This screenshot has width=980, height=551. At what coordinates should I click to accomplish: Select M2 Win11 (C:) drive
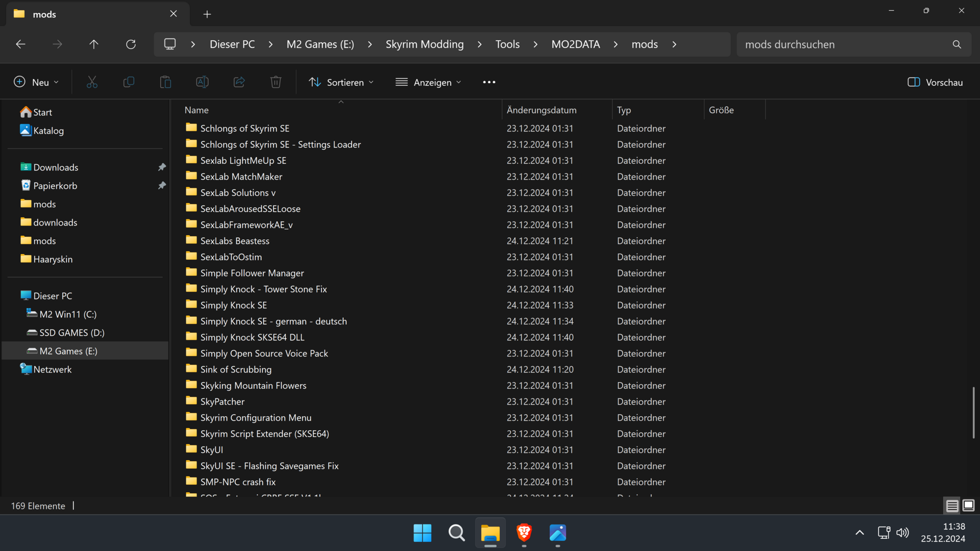click(61, 314)
